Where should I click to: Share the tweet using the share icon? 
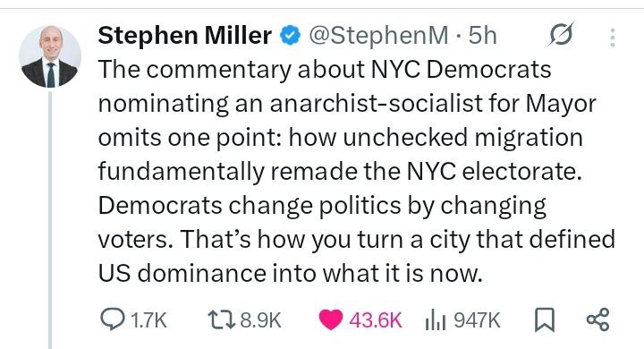(598, 319)
